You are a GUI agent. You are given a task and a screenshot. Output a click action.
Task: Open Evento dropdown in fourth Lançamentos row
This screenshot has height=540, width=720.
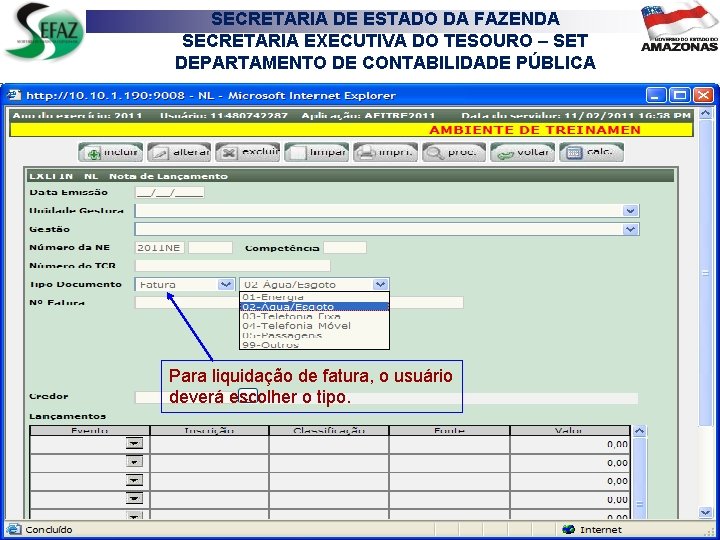(134, 499)
